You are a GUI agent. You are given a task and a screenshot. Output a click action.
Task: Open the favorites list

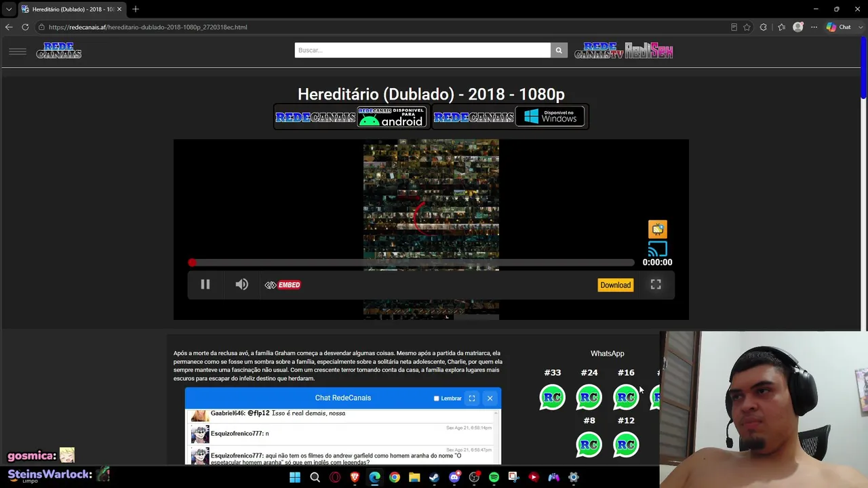781,27
